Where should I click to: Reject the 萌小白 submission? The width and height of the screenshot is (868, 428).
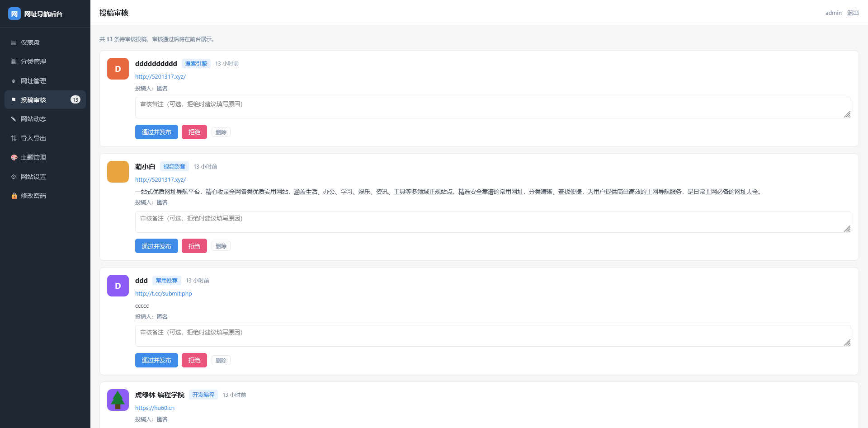(194, 246)
